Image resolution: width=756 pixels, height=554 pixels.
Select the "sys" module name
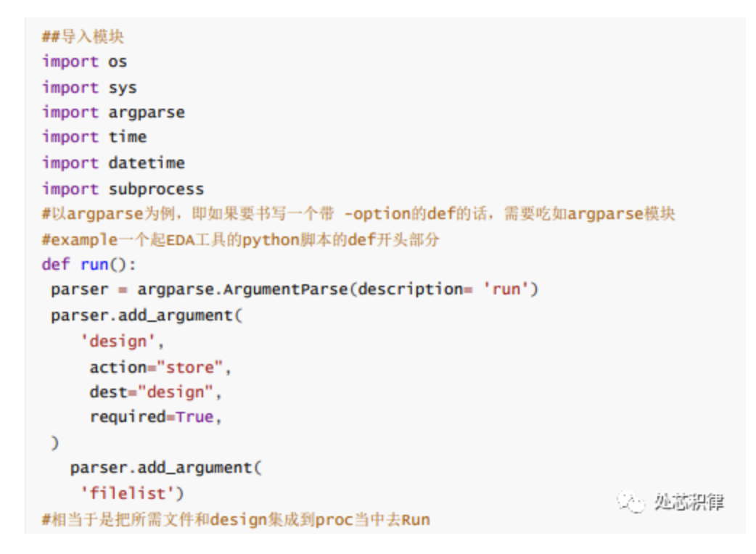point(123,88)
